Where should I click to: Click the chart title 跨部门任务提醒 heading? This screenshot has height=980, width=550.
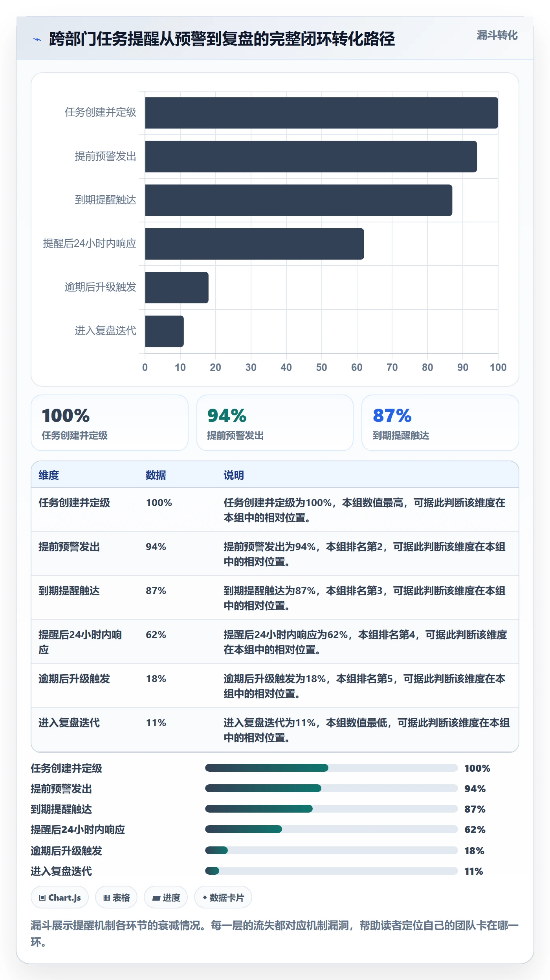click(x=222, y=39)
